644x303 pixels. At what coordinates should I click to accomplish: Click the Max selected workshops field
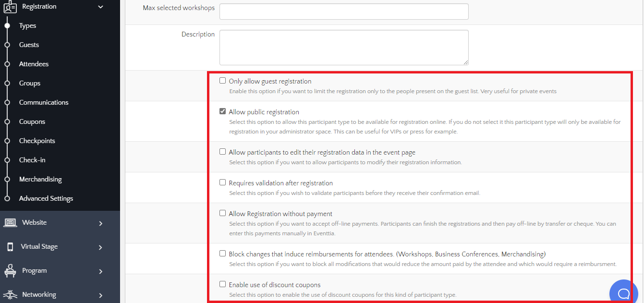pos(344,12)
